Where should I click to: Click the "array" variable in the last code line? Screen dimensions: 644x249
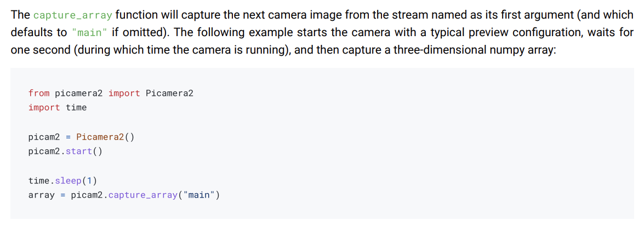[42, 195]
